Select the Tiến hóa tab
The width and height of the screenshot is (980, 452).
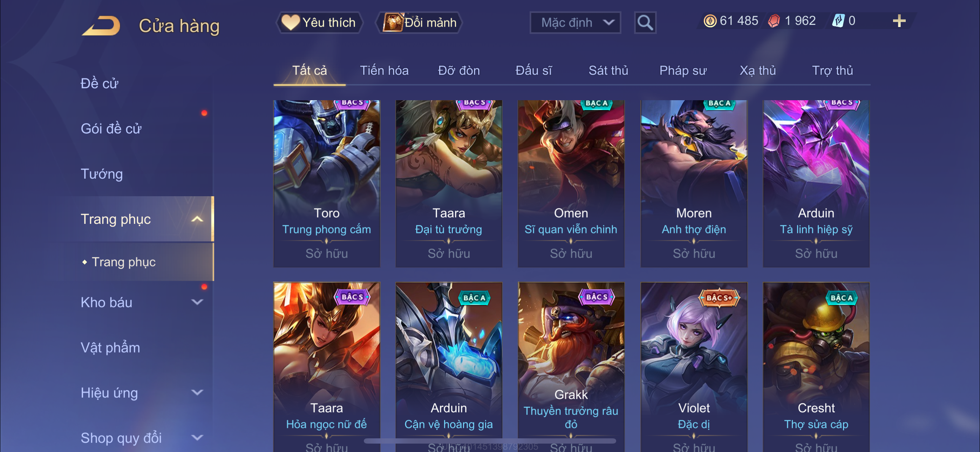pos(384,71)
